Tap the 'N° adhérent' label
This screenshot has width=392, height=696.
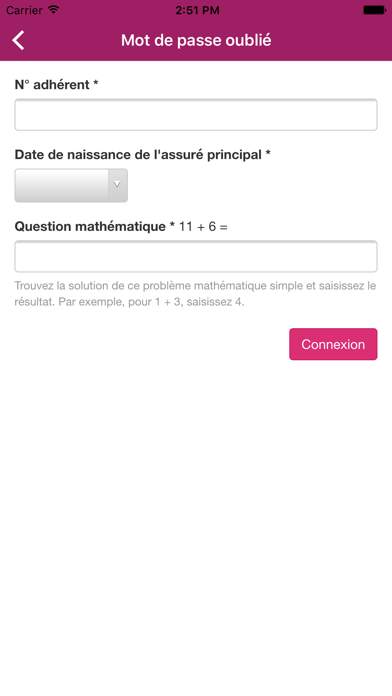tap(52, 84)
